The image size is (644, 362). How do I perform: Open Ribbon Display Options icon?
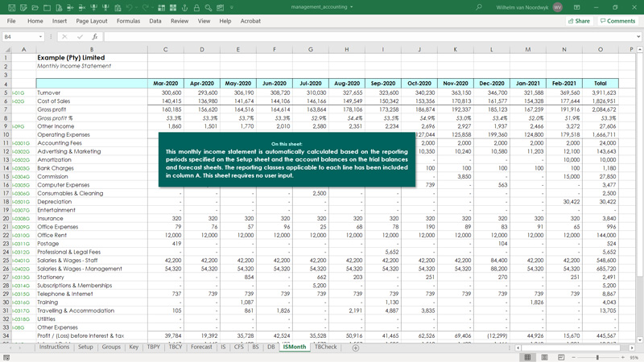click(x=576, y=7)
